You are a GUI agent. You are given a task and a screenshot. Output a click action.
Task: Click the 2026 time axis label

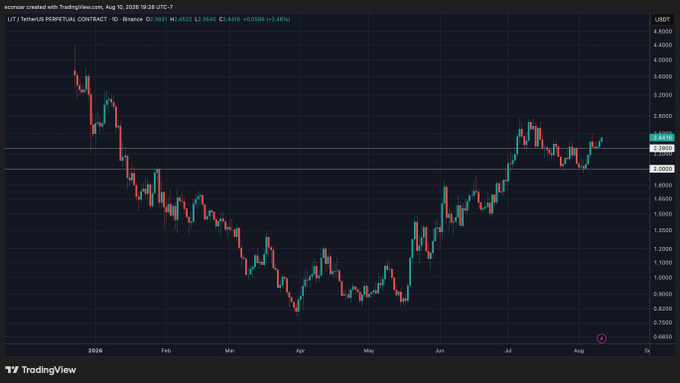pyautogui.click(x=95, y=350)
